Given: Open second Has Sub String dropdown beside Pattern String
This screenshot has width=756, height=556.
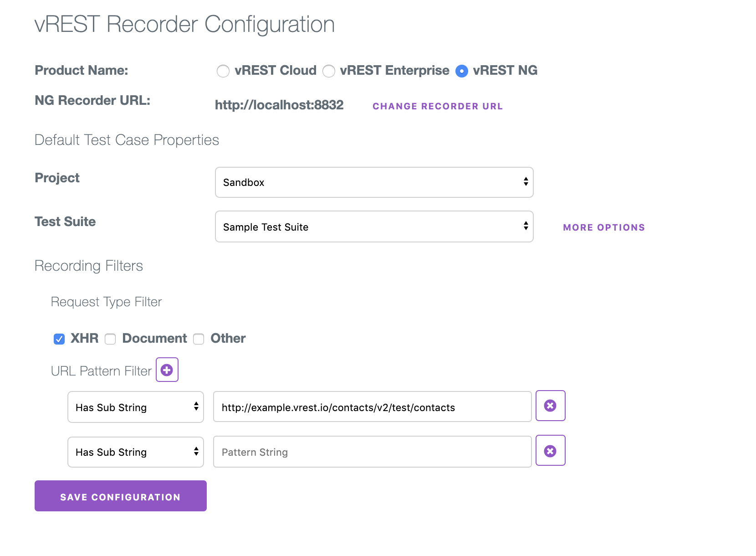Looking at the screenshot, I should coord(136,452).
